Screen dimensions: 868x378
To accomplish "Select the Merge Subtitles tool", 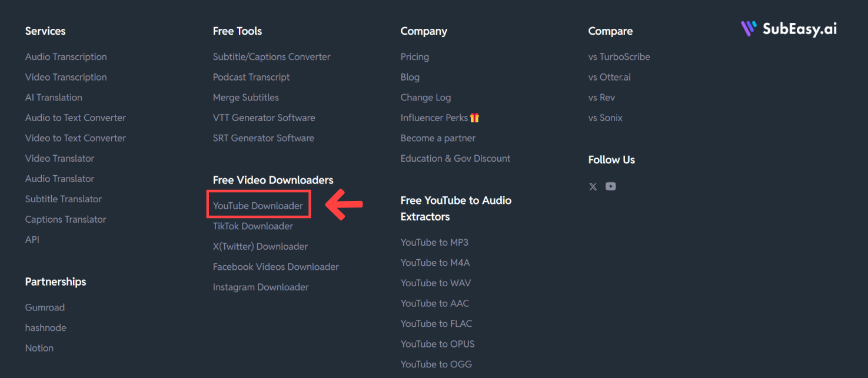I will [246, 98].
